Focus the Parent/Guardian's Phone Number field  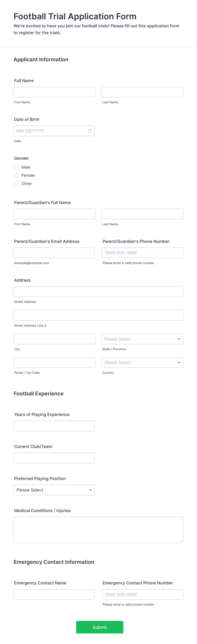(x=142, y=253)
